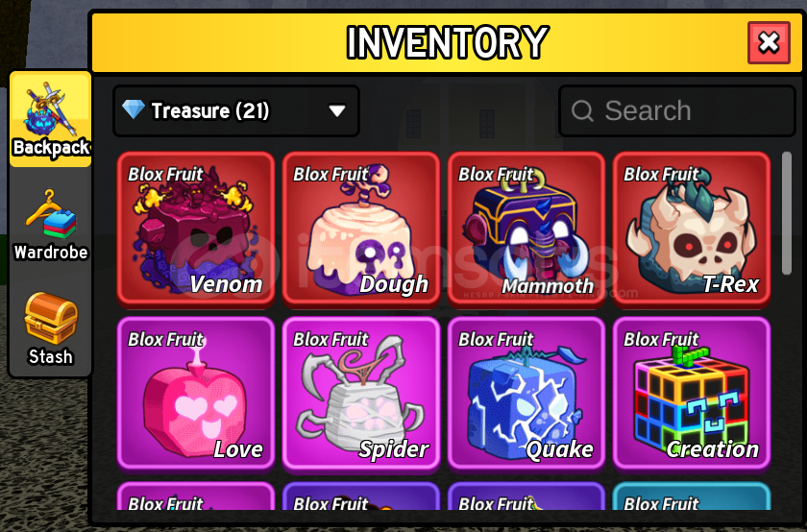The height and width of the screenshot is (532, 807).
Task: Select the Love heart fruit
Action: [196, 394]
